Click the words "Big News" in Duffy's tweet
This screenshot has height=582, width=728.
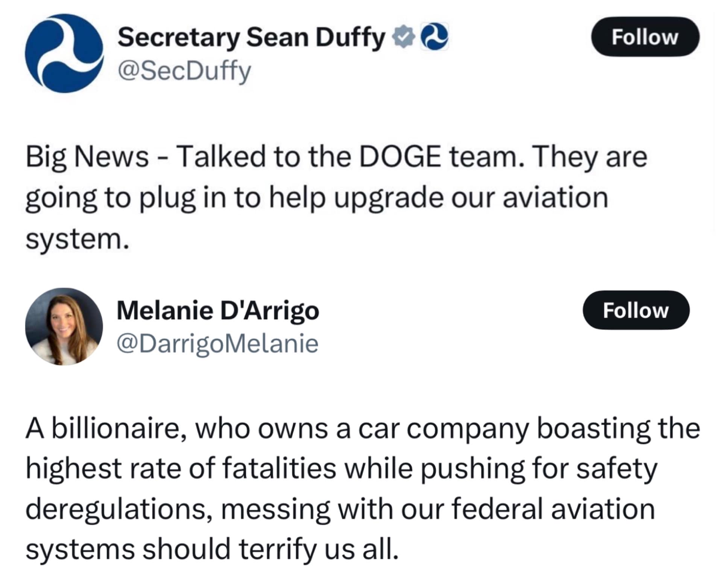pyautogui.click(x=87, y=157)
